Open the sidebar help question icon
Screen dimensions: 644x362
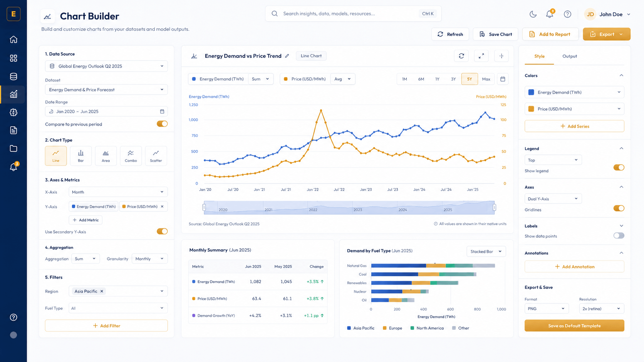tap(13, 317)
